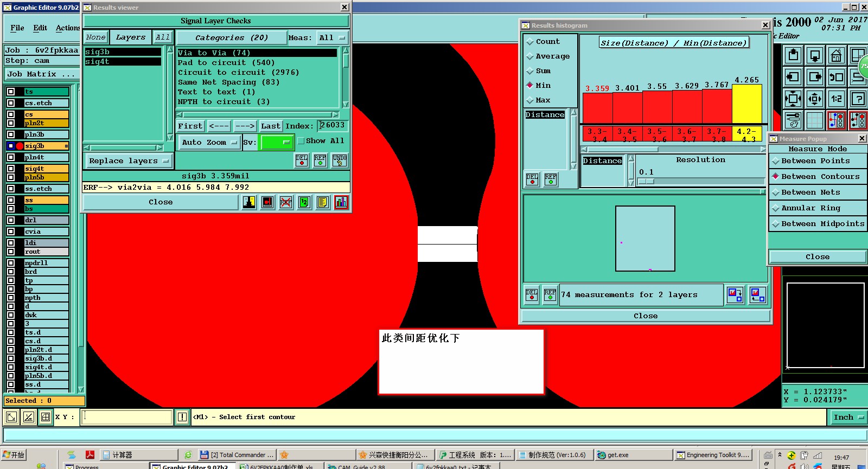The image size is (868, 469).
Task: Click the UNDO icon in Results viewer
Action: click(x=340, y=160)
